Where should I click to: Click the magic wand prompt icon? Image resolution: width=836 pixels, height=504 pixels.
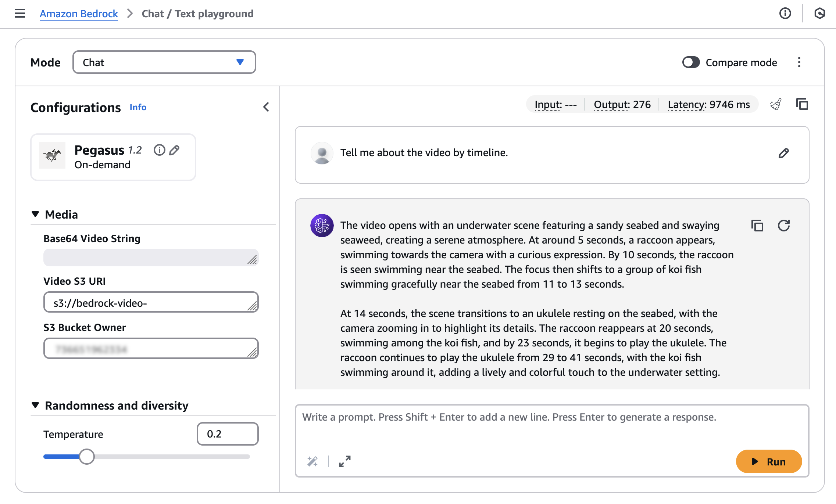[312, 461]
